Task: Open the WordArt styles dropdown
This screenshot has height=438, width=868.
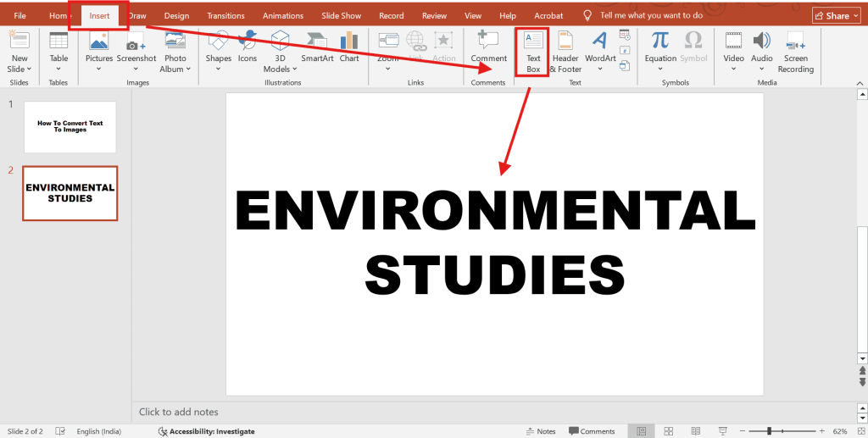Action: (600, 69)
